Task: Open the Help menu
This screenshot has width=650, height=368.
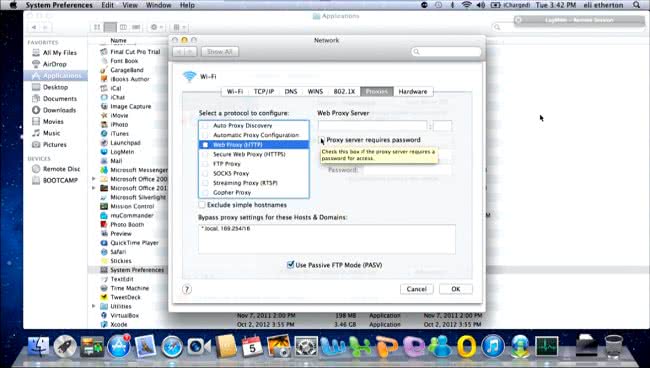Action: pyautogui.click(x=187, y=5)
